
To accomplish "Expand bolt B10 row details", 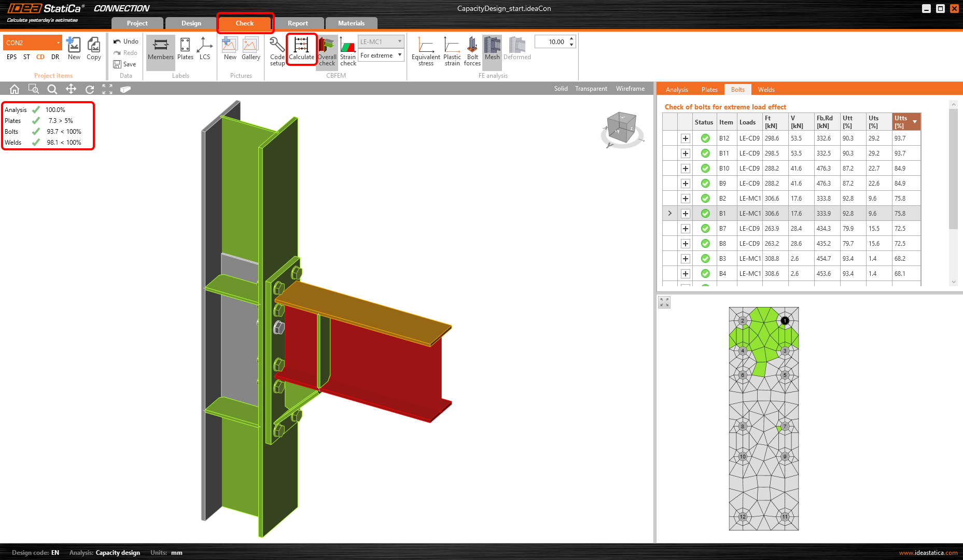I will tap(686, 169).
